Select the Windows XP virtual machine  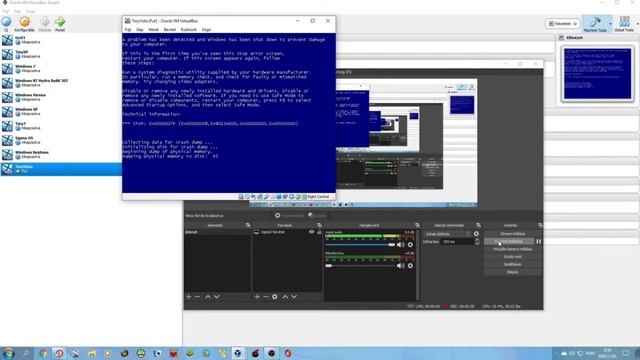click(60, 111)
